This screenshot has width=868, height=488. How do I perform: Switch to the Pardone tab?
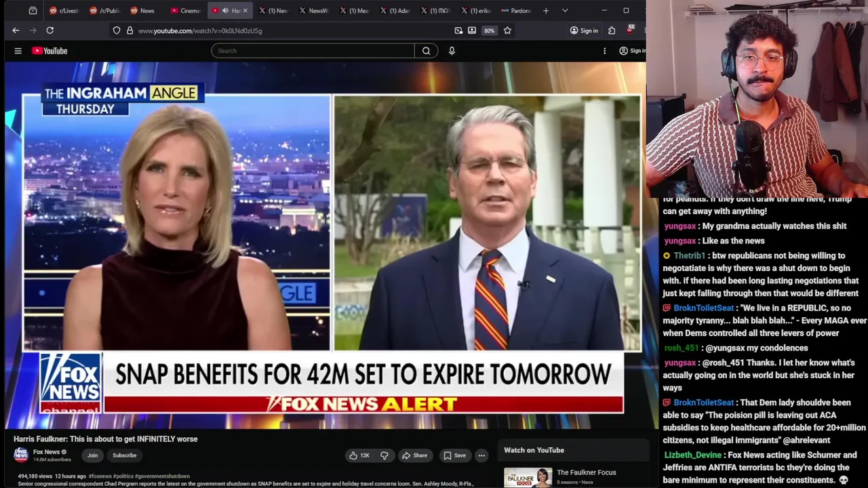tap(517, 11)
